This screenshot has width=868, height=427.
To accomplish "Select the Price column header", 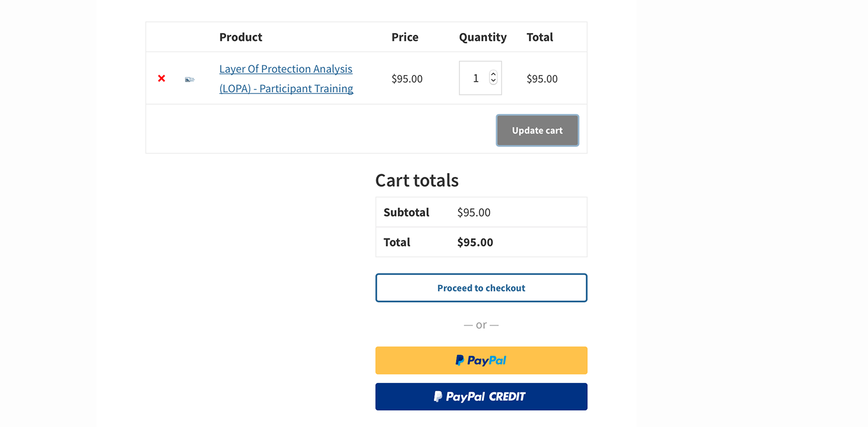I will tap(405, 37).
